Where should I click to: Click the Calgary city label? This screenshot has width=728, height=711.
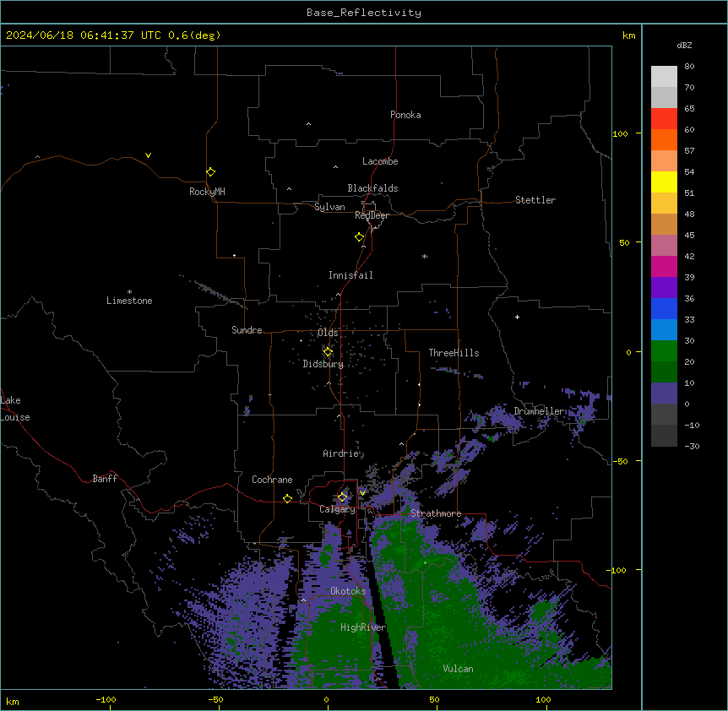(x=337, y=509)
